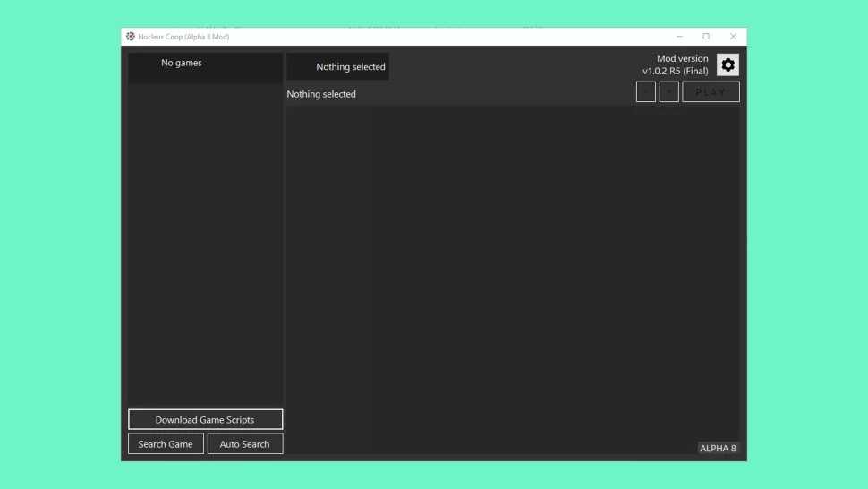Click the ALPHA 8 badge
Screen dimensions: 868x489
[x=718, y=449]
